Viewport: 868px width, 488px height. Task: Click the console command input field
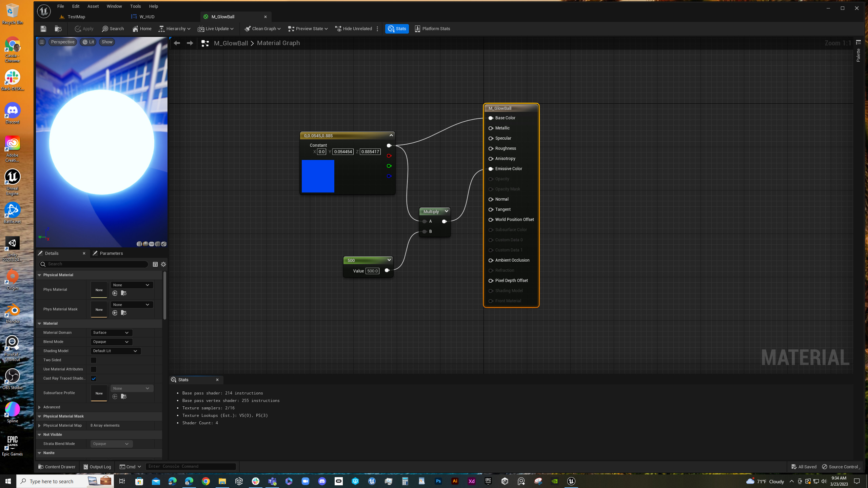point(191,466)
